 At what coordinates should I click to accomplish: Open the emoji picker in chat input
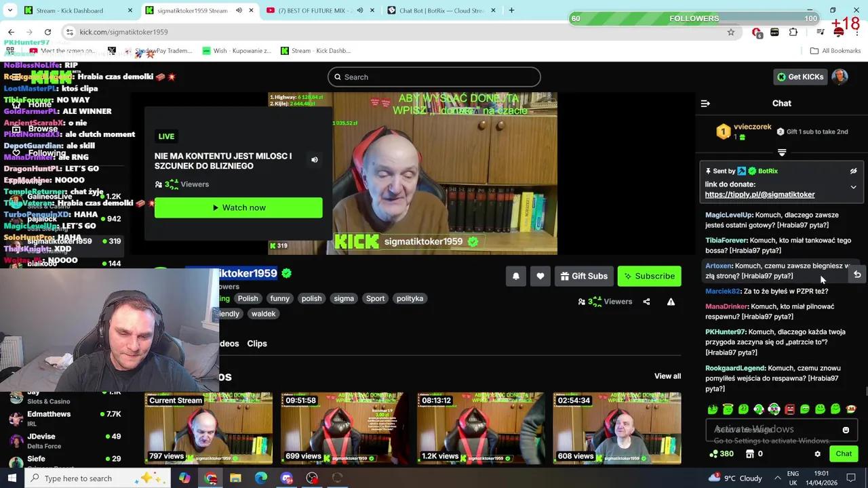pyautogui.click(x=846, y=430)
